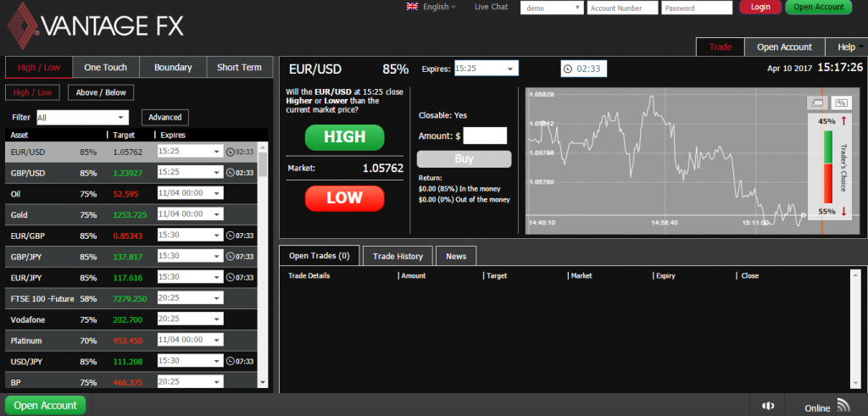The image size is (868, 416).
Task: Click the Asset column header
Action: pos(19,135)
